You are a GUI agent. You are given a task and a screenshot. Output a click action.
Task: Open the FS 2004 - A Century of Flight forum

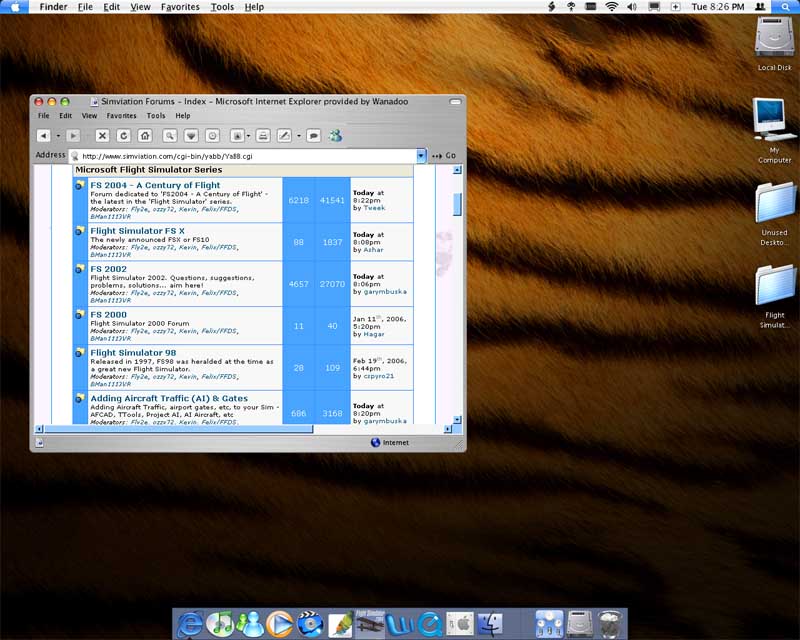155,185
